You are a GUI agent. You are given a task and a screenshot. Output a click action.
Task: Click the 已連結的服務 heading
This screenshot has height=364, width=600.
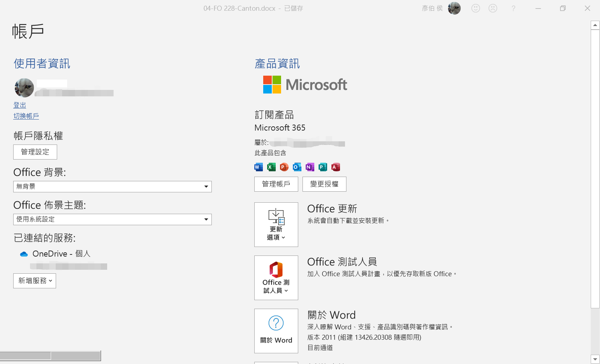coord(45,238)
